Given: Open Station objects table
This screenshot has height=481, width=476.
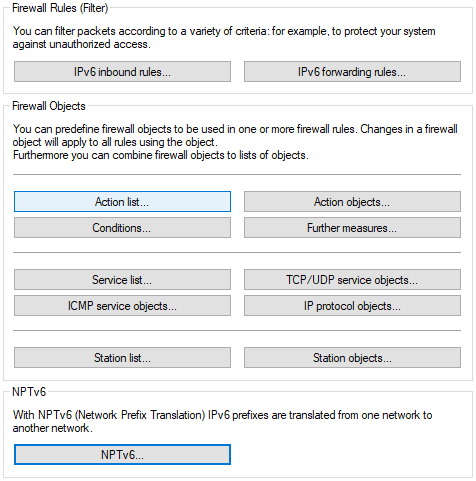Looking at the screenshot, I should coord(352,358).
